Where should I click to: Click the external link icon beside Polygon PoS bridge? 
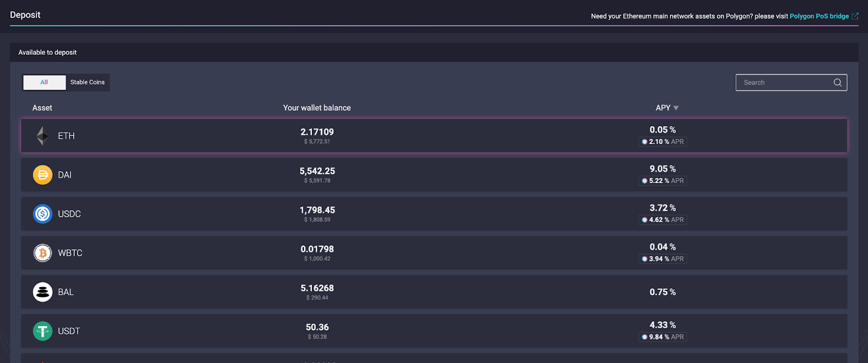[855, 16]
